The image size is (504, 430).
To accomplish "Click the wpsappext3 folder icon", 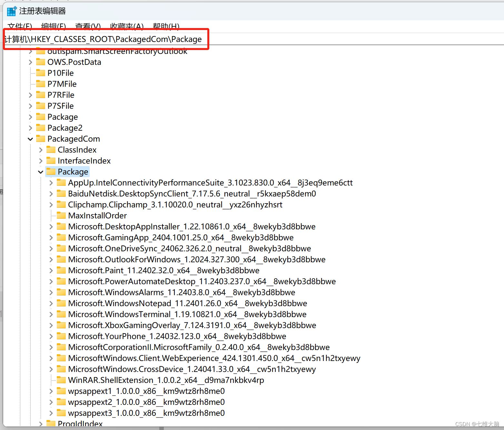I will [61, 413].
